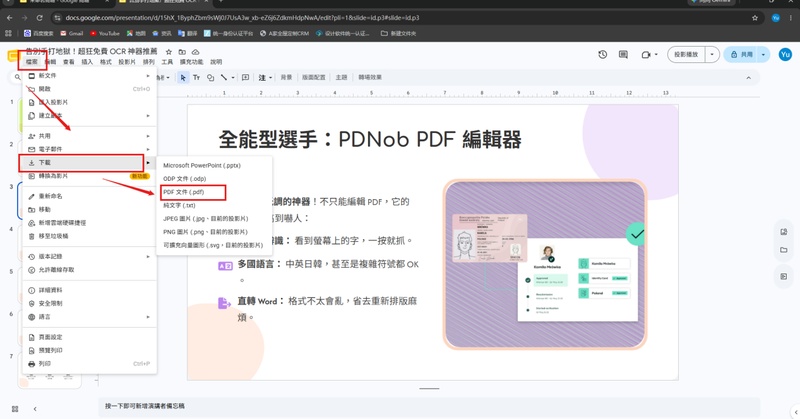Expand the 共用 button dropdown arrow
The image size is (800, 419).
tap(763, 55)
